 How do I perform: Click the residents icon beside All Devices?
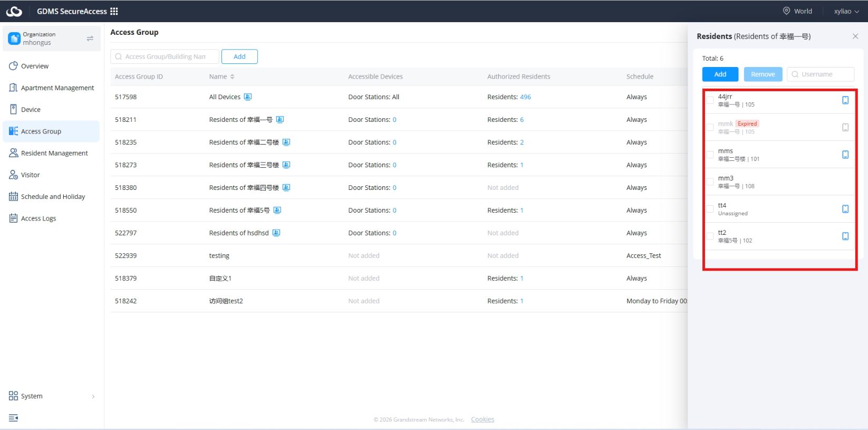(x=248, y=97)
